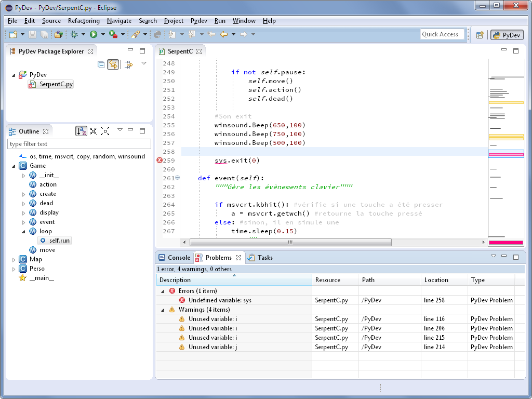532x399 pixels.
Task: Open the Pydev menu
Action: [x=199, y=21]
